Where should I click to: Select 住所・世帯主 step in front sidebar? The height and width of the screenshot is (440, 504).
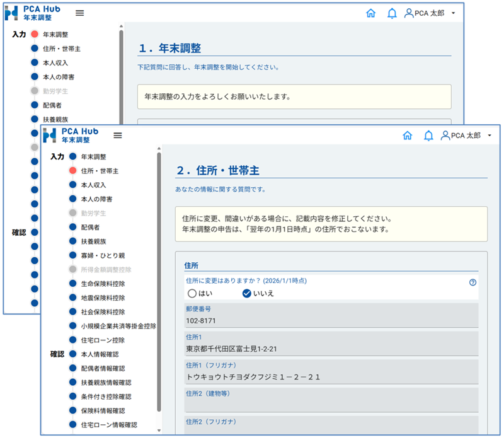coord(100,171)
